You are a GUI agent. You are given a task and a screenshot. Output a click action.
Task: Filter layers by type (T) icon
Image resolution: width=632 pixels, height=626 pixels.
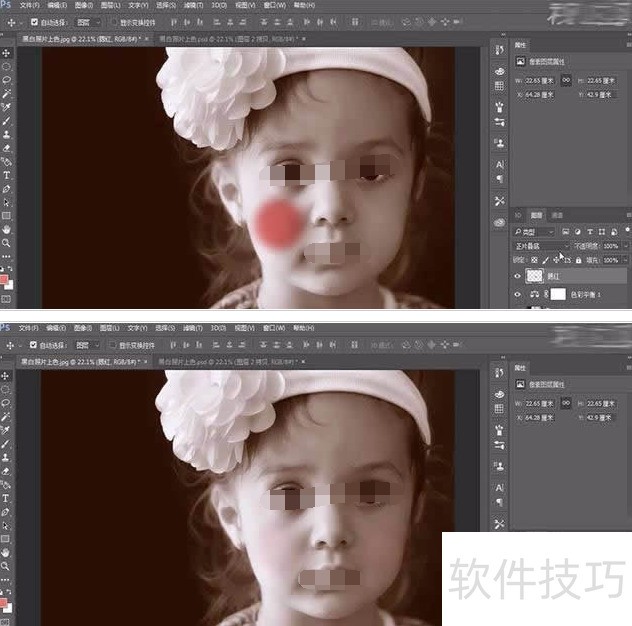[x=590, y=232]
